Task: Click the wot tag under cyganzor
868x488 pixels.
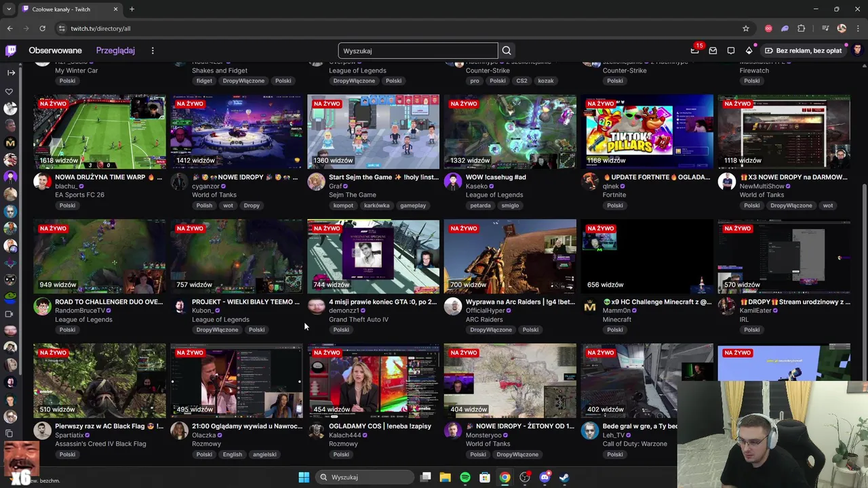Action: [228, 205]
